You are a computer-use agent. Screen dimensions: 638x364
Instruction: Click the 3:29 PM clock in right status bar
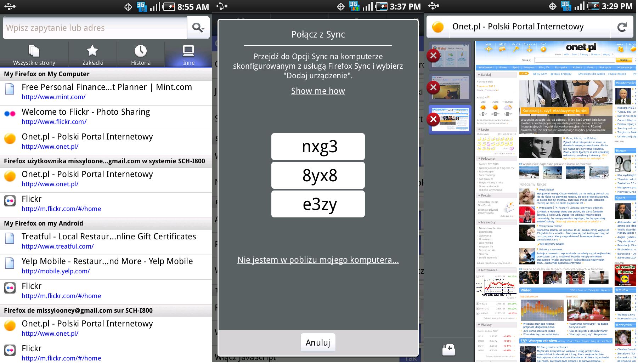617,6
